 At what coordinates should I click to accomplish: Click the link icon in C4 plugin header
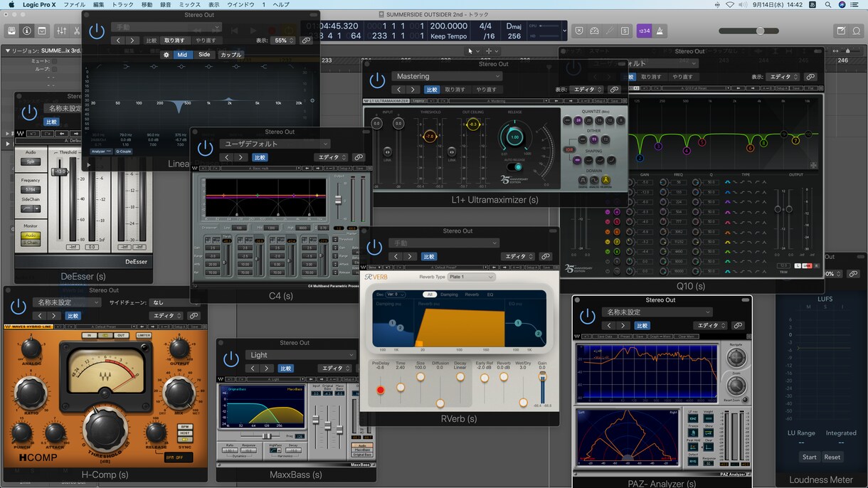pos(359,157)
